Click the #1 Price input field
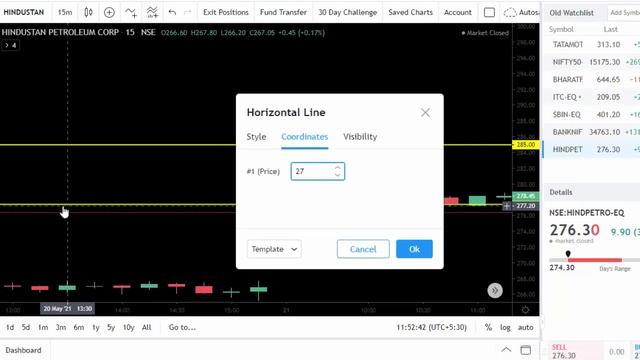The height and width of the screenshot is (360, 640). (318, 171)
